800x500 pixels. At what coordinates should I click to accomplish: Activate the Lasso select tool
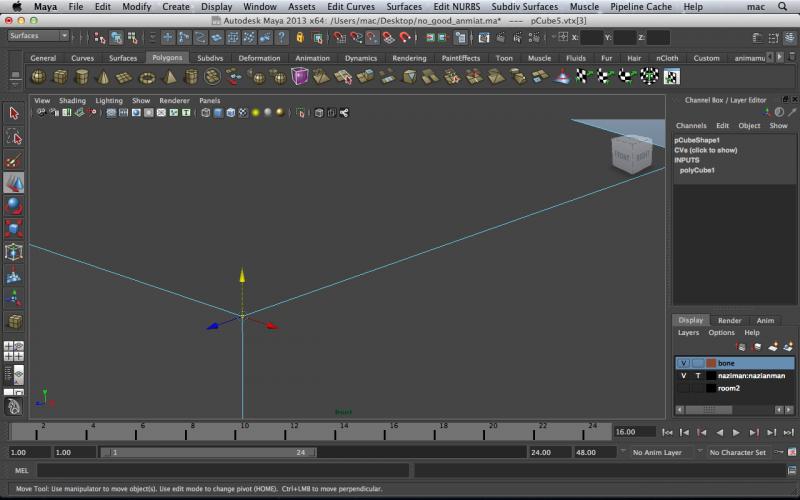[14, 137]
